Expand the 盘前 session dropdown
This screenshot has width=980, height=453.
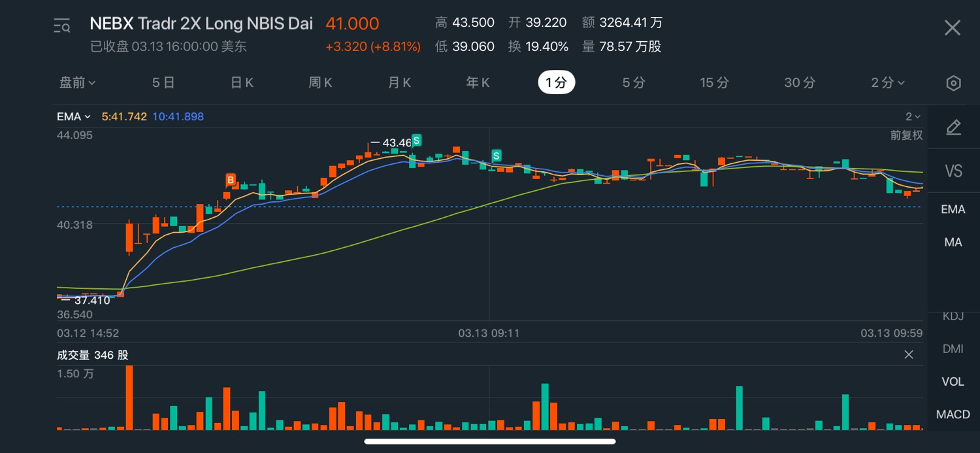click(78, 83)
